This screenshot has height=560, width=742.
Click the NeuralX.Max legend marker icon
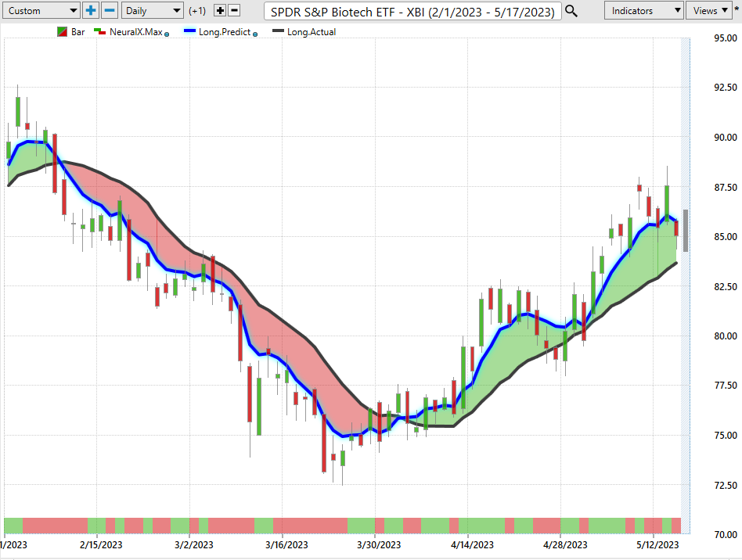100,32
